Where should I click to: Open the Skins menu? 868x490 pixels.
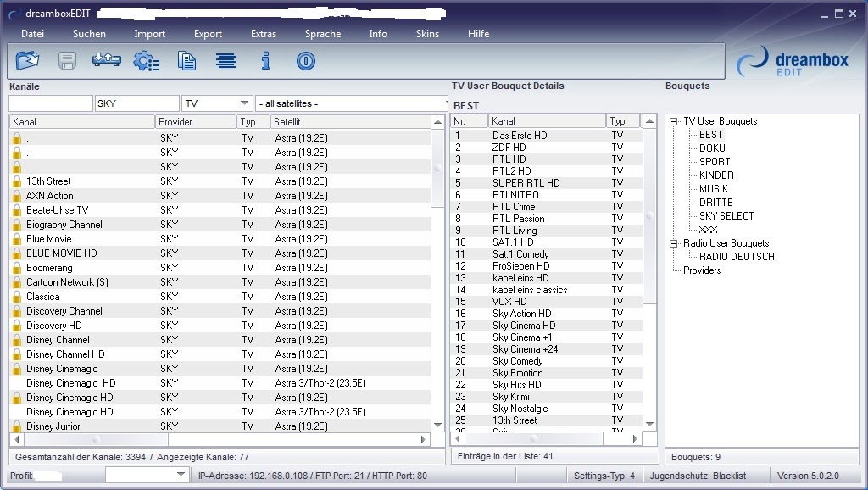427,34
